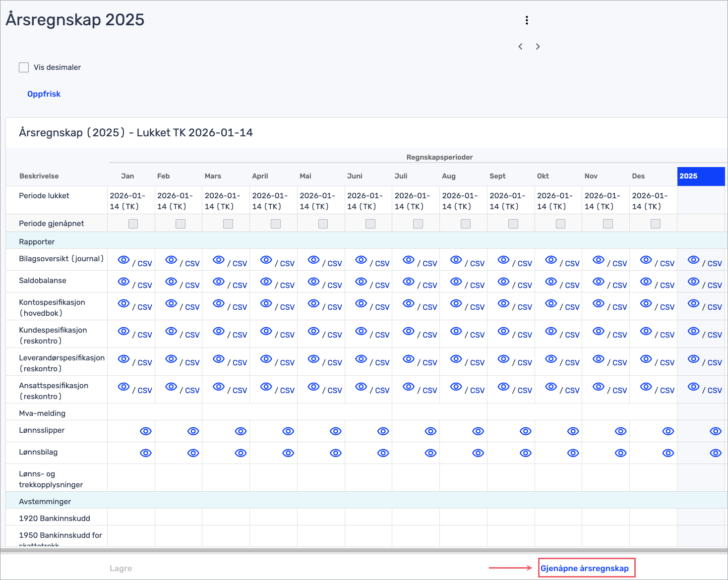Download Bilagsoversikt CSV for Okt
This screenshot has width=728, height=580.
572,264
